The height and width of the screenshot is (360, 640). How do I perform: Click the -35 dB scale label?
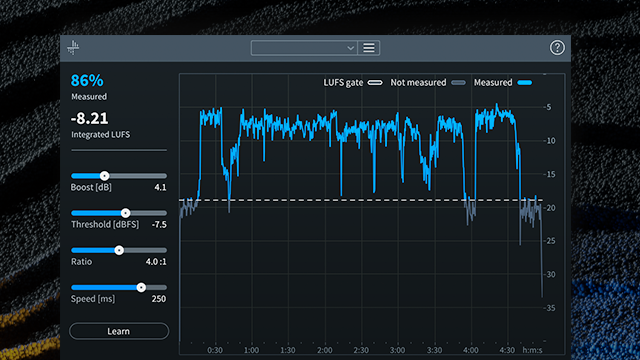click(x=550, y=308)
